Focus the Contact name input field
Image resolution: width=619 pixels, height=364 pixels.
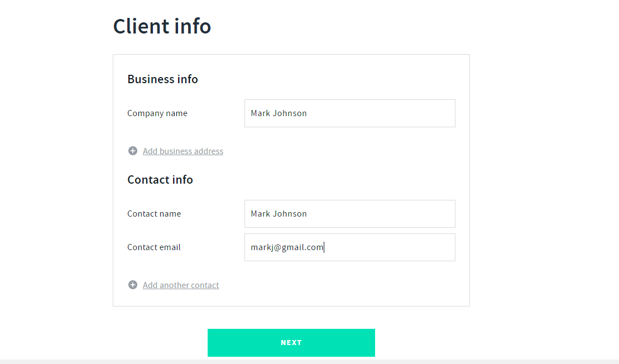(x=350, y=214)
